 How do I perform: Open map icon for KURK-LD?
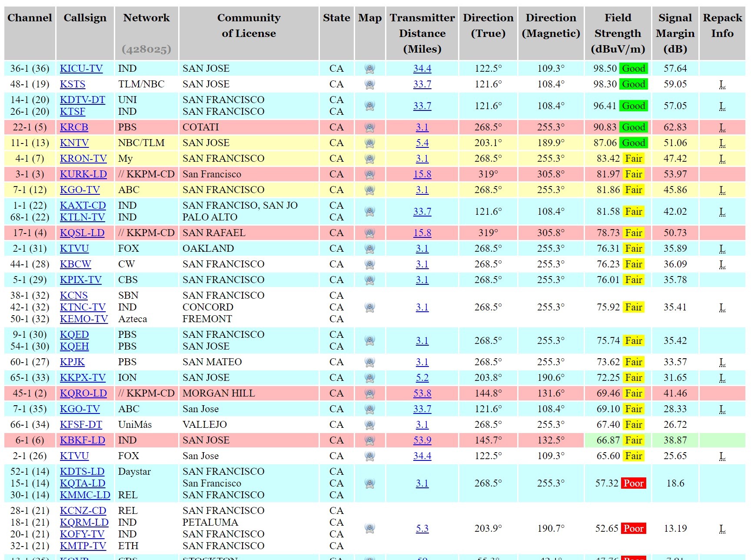370,174
